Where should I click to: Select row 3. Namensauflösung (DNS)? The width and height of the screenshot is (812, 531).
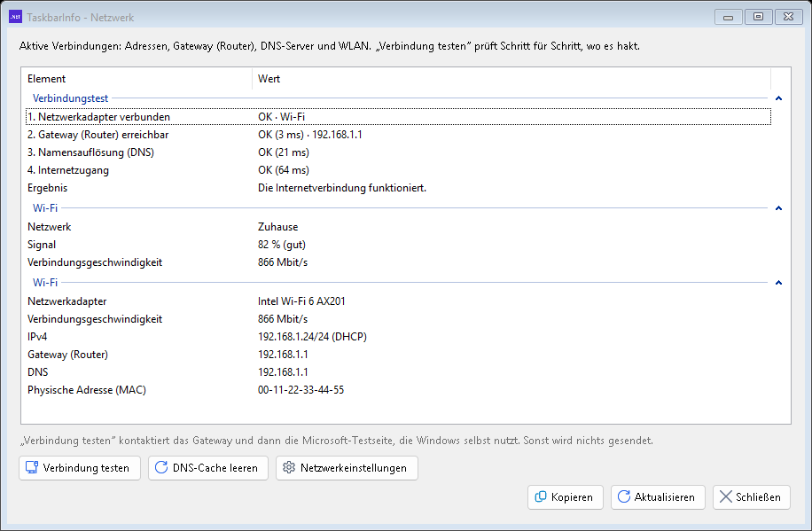tap(398, 152)
